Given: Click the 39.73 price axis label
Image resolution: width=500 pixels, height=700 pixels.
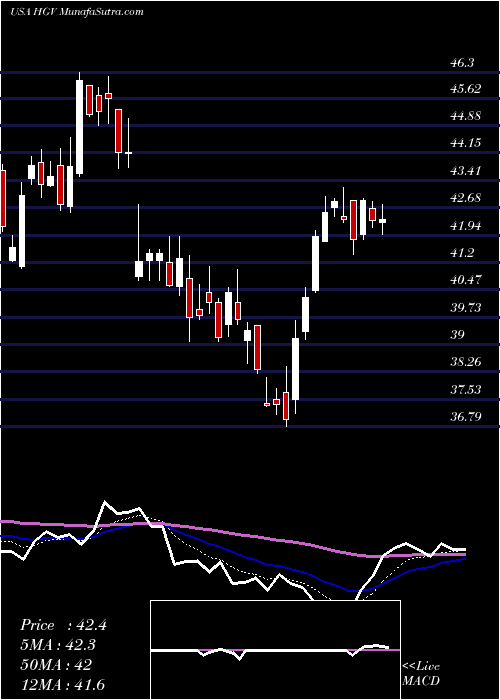Looking at the screenshot, I should [466, 308].
